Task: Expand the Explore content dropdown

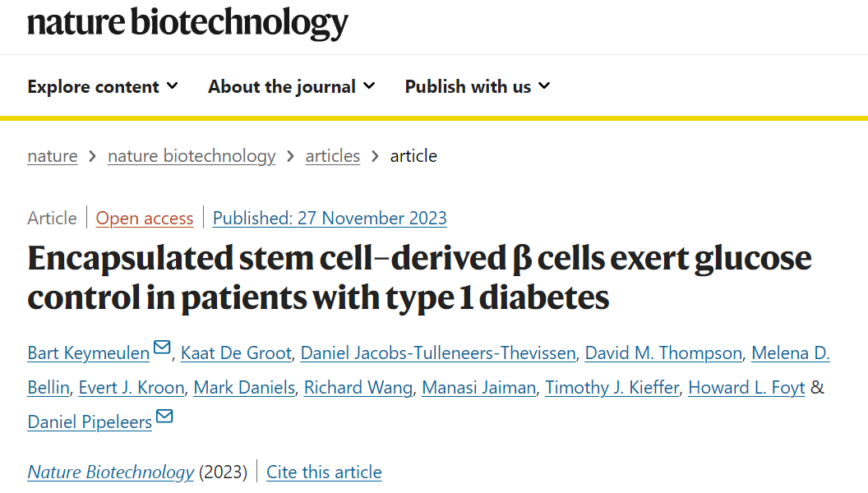Action: 103,86
